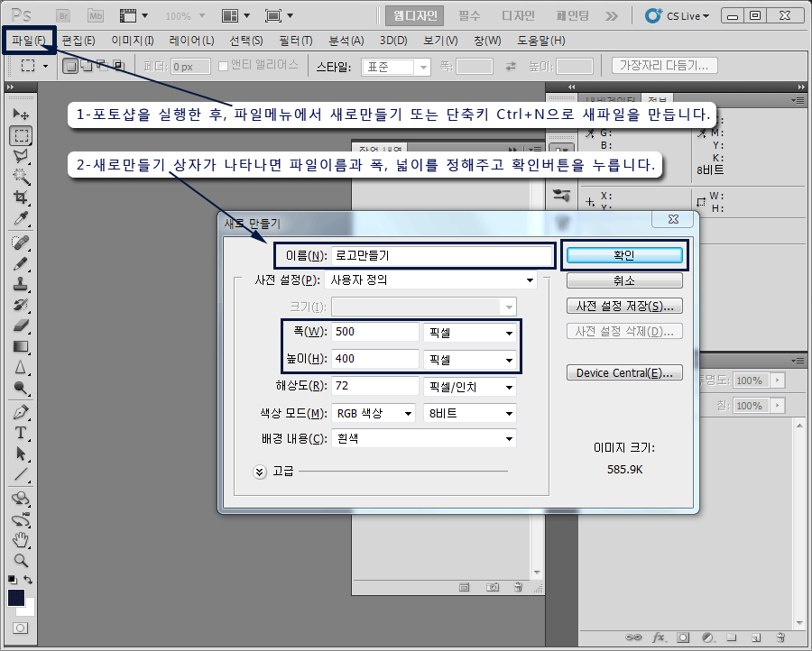This screenshot has height=651, width=812.
Task: Toggle Quick Mask mode
Action: pyautogui.click(x=20, y=628)
